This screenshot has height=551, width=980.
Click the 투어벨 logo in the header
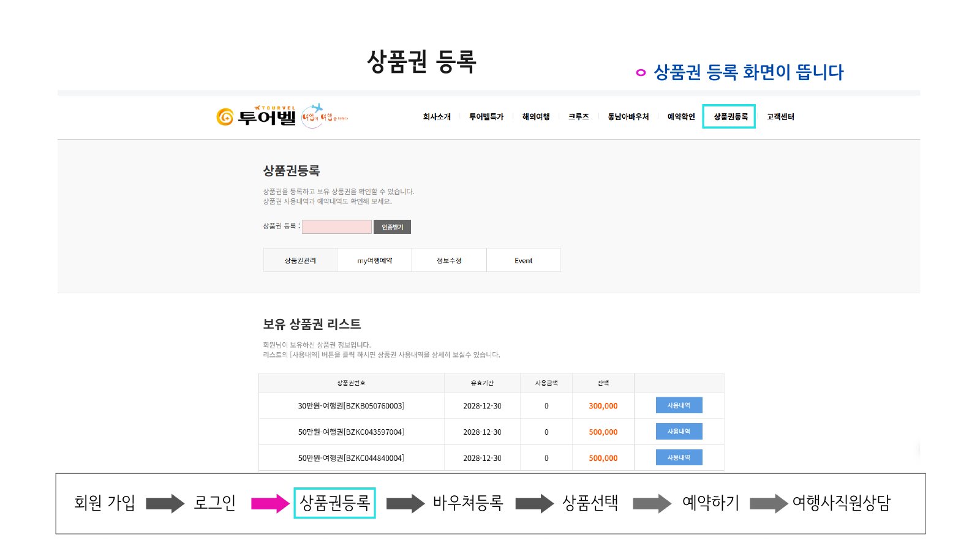(x=256, y=116)
